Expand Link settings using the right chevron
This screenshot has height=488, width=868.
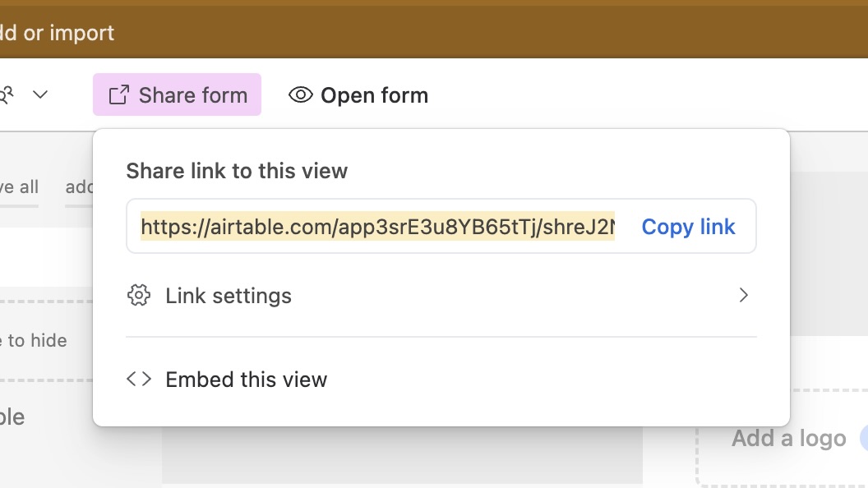pos(743,296)
